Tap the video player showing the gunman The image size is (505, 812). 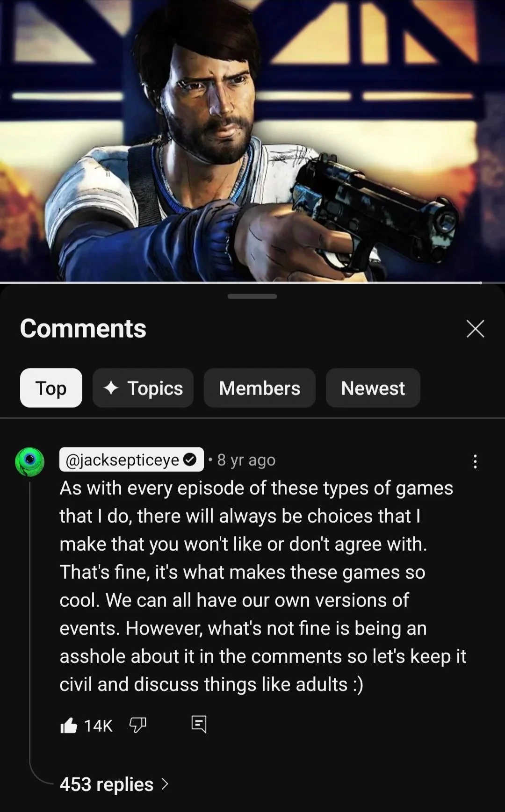[x=252, y=140]
